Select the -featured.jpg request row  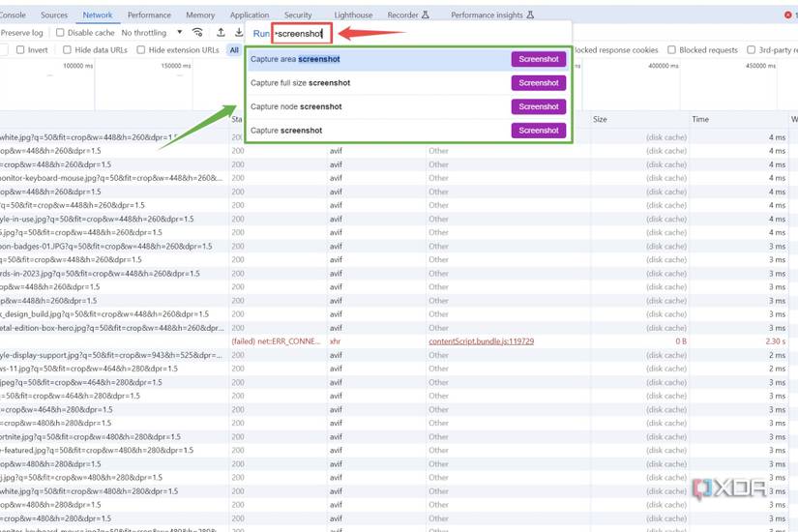pos(399,450)
